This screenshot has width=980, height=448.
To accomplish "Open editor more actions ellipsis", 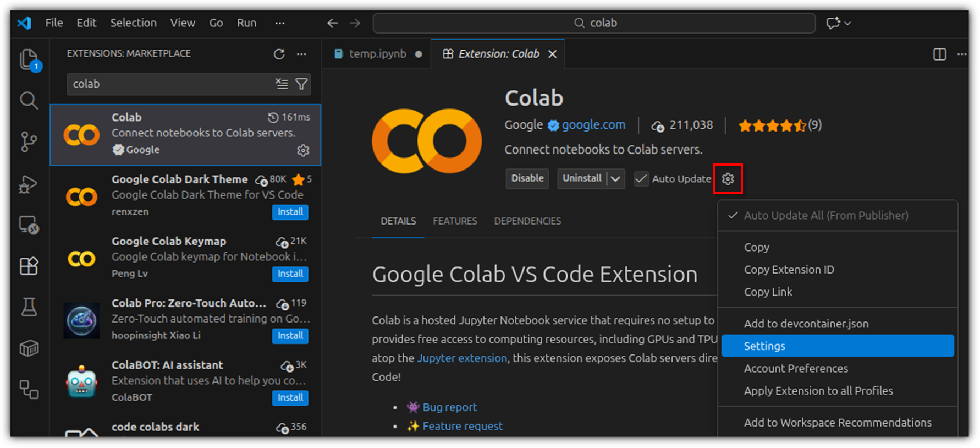I will coord(962,54).
